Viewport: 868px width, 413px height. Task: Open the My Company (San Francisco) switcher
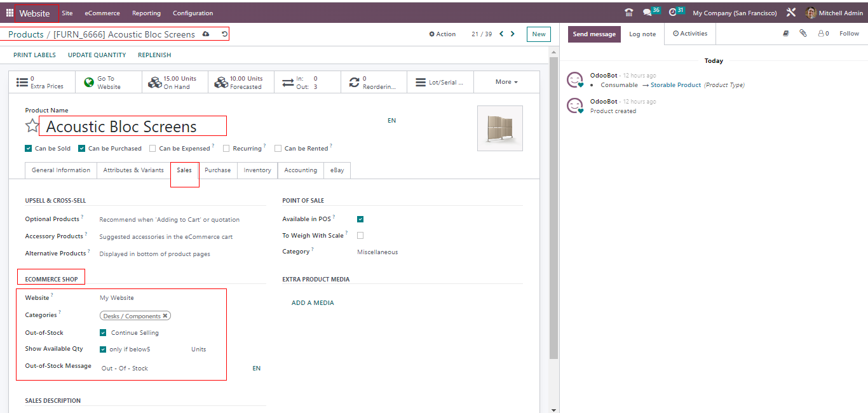[734, 13]
